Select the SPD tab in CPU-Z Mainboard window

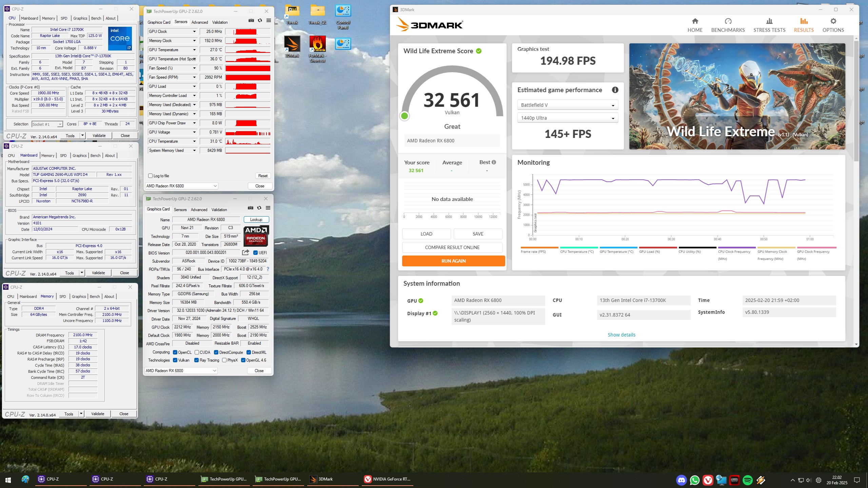coord(63,156)
